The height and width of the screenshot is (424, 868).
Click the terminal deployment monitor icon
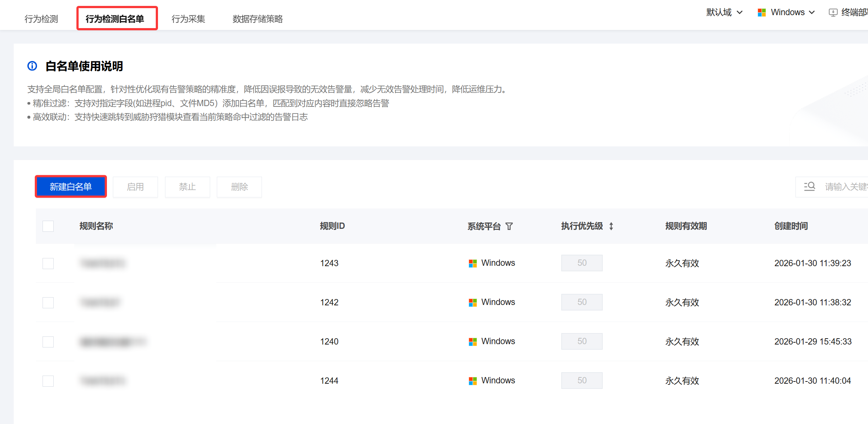pyautogui.click(x=833, y=13)
